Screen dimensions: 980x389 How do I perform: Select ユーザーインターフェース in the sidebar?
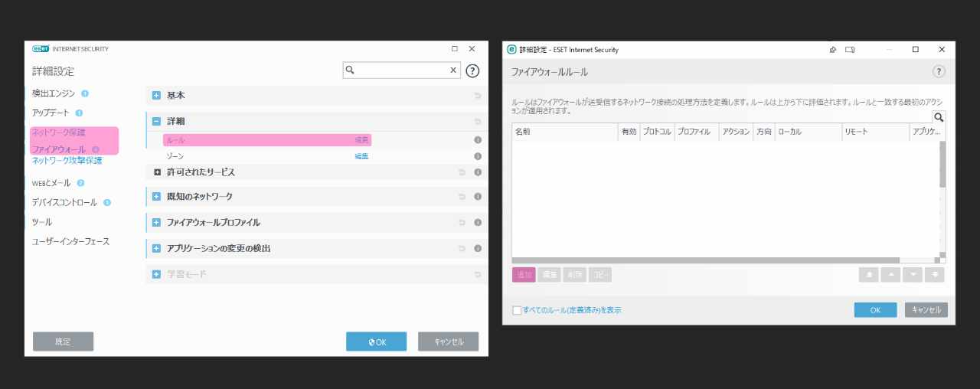pyautogui.click(x=71, y=242)
